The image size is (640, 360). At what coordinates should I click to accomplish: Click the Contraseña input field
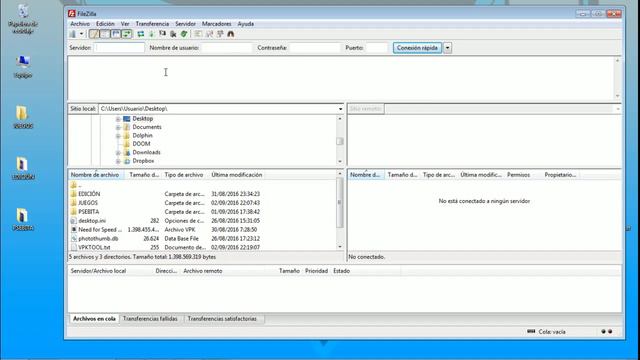pos(314,48)
